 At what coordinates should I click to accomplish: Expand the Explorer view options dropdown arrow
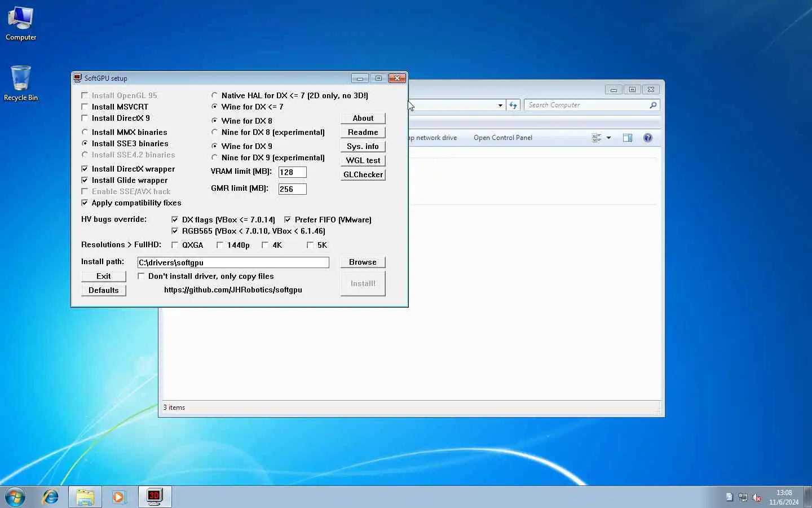click(608, 138)
